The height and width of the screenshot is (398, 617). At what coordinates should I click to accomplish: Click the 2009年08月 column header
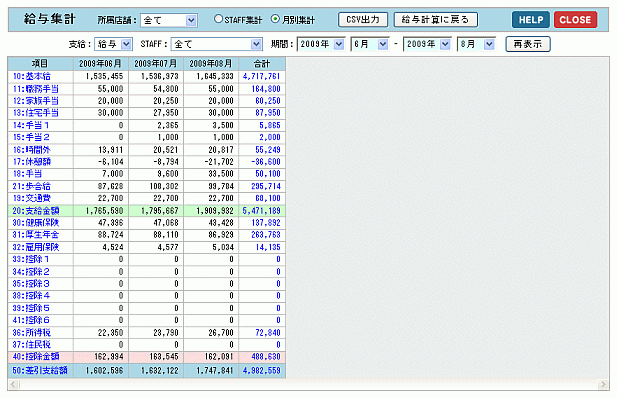pyautogui.click(x=211, y=64)
